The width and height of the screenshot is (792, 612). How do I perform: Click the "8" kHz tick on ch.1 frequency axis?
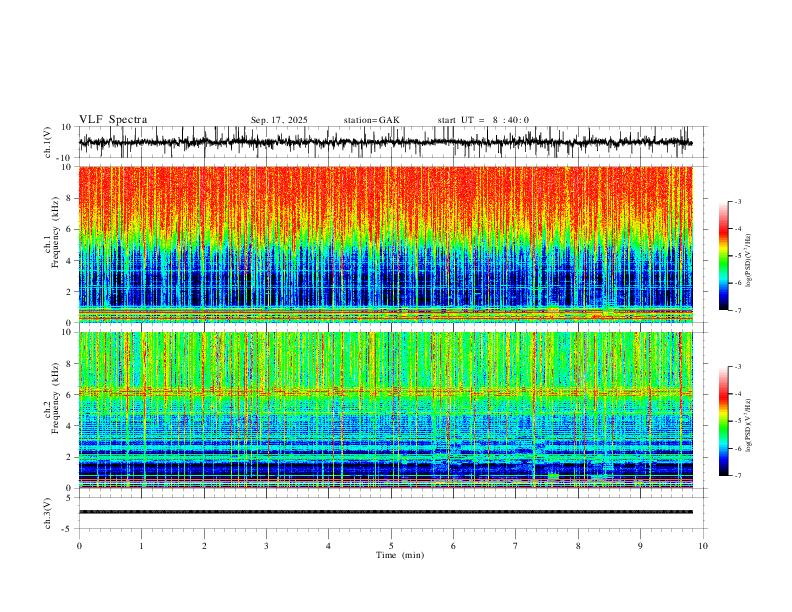click(x=69, y=198)
